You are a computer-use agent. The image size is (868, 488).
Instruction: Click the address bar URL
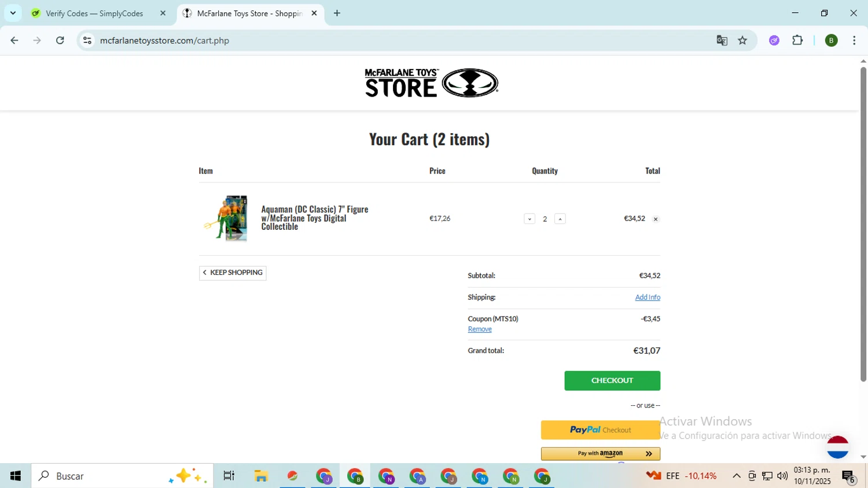(x=164, y=41)
